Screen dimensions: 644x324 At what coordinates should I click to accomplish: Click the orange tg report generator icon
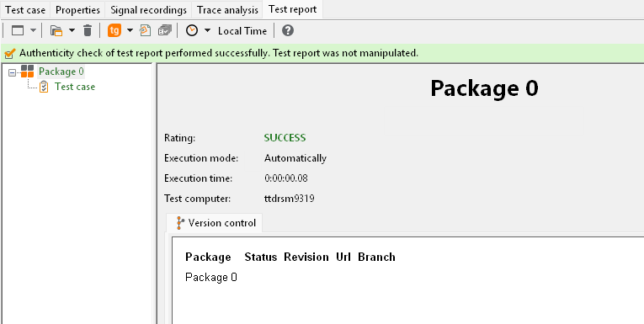(x=114, y=30)
